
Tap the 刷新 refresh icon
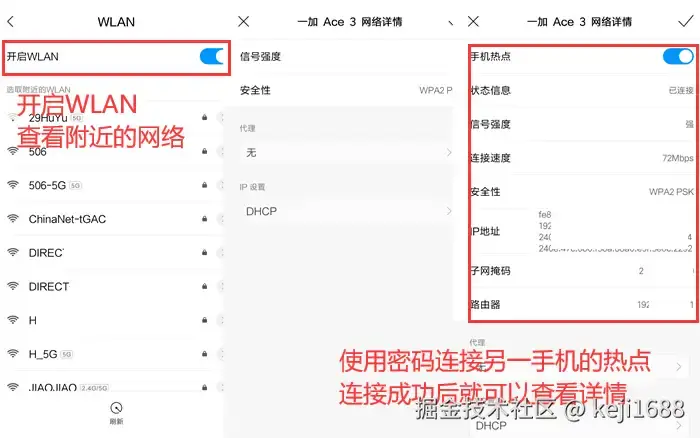pyautogui.click(x=116, y=408)
